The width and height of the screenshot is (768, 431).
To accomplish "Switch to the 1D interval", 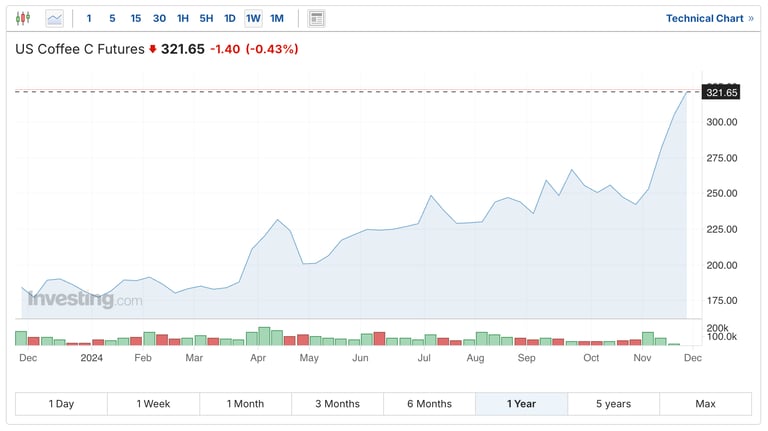I will coord(230,19).
